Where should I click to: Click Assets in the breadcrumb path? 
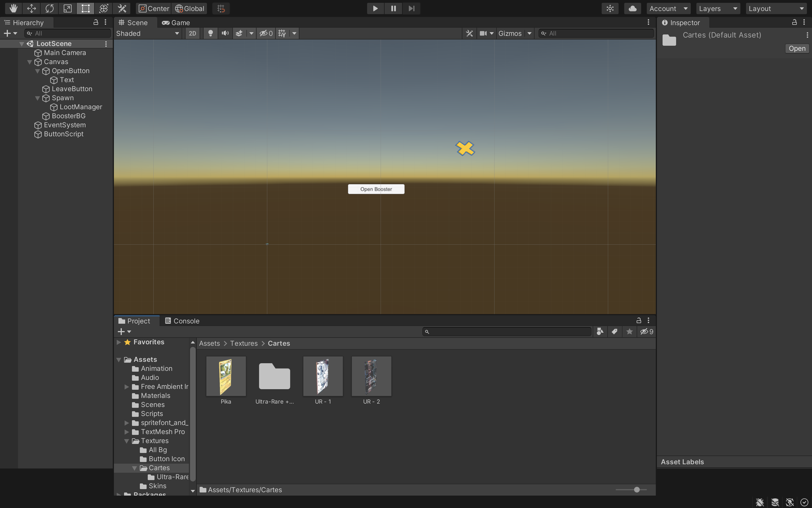(209, 343)
